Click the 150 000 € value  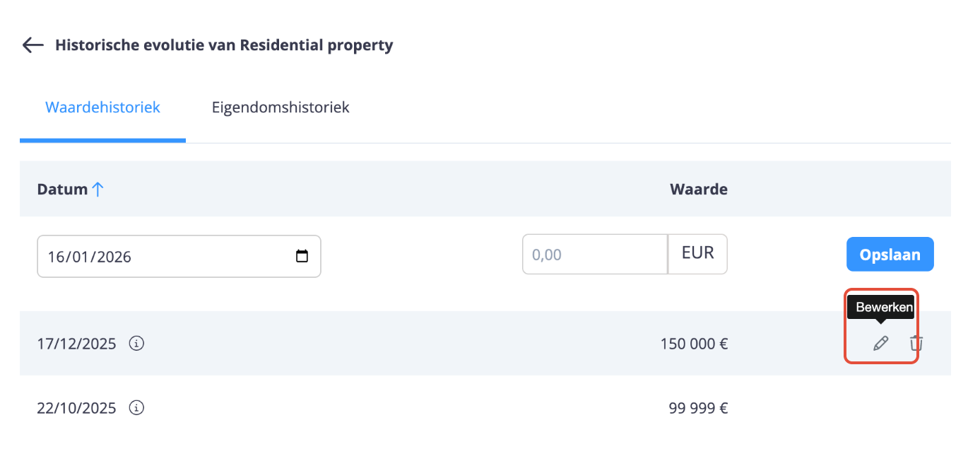pos(694,344)
